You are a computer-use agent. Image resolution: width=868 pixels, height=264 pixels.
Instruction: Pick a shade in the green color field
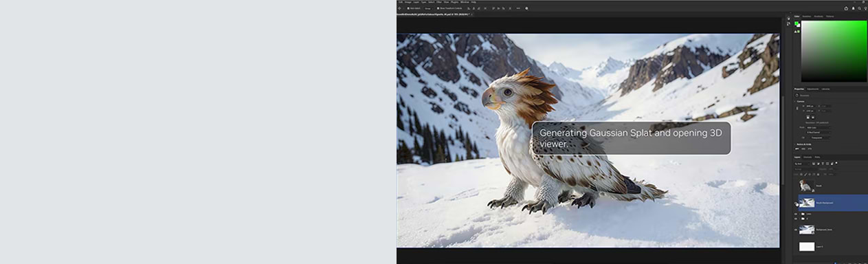tap(834, 51)
